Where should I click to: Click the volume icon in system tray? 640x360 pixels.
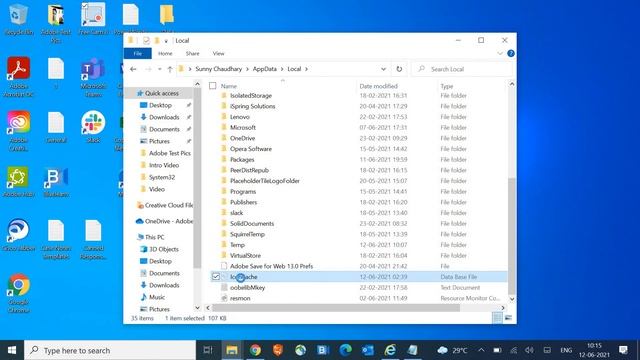pos(529,350)
